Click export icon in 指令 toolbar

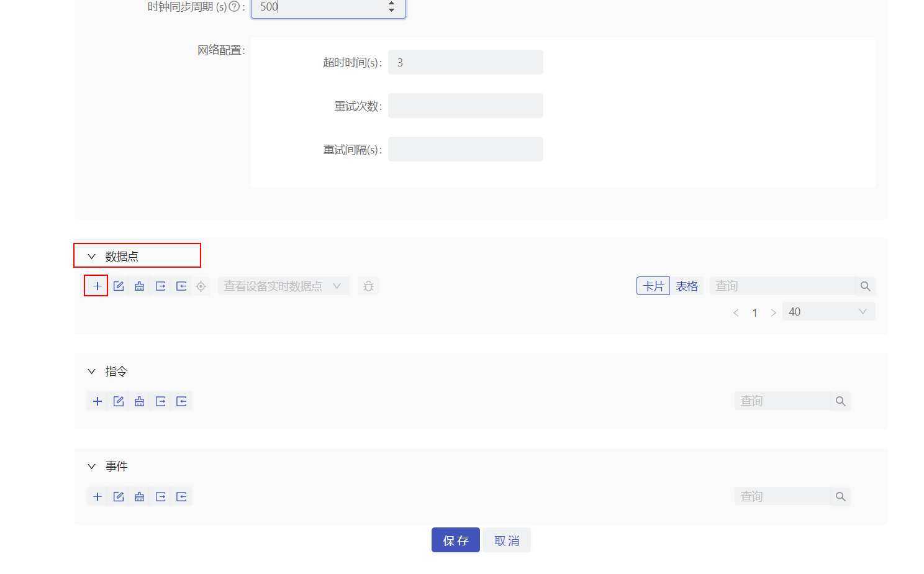(160, 401)
